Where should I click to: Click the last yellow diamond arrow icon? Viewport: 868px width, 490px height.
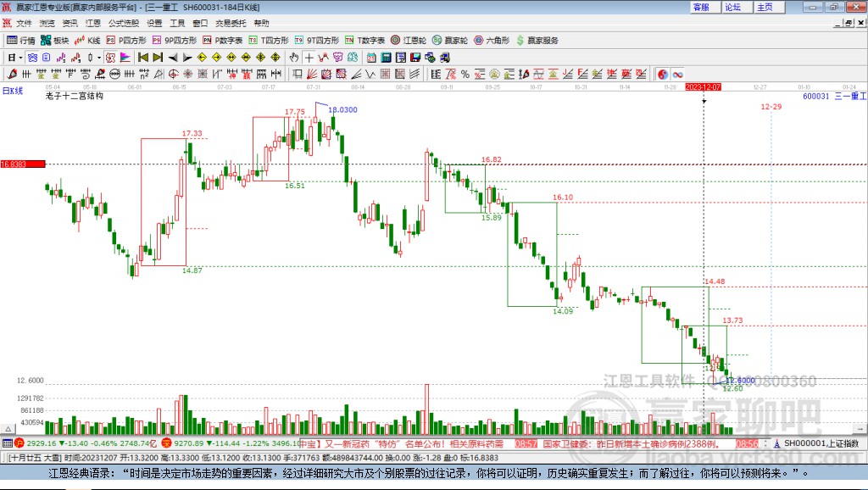275,58
